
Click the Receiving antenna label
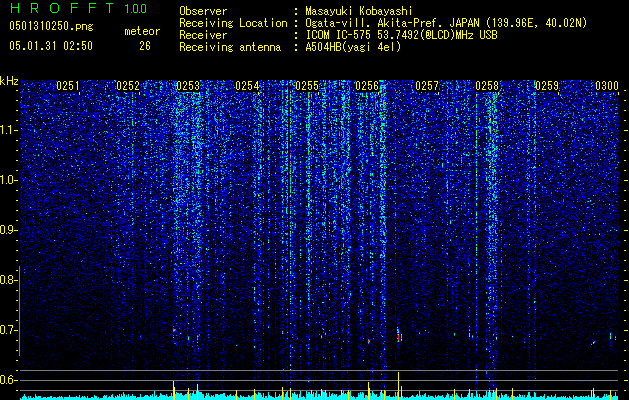point(230,47)
